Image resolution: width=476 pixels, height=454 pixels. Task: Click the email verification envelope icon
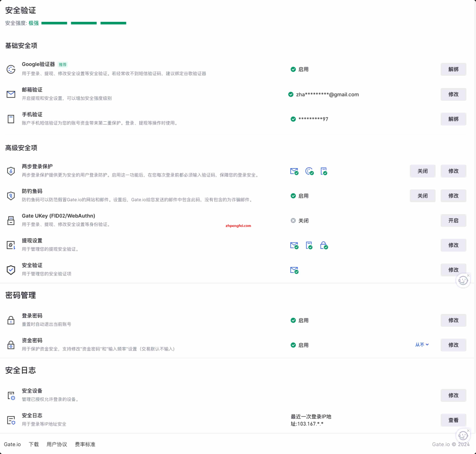[11, 94]
